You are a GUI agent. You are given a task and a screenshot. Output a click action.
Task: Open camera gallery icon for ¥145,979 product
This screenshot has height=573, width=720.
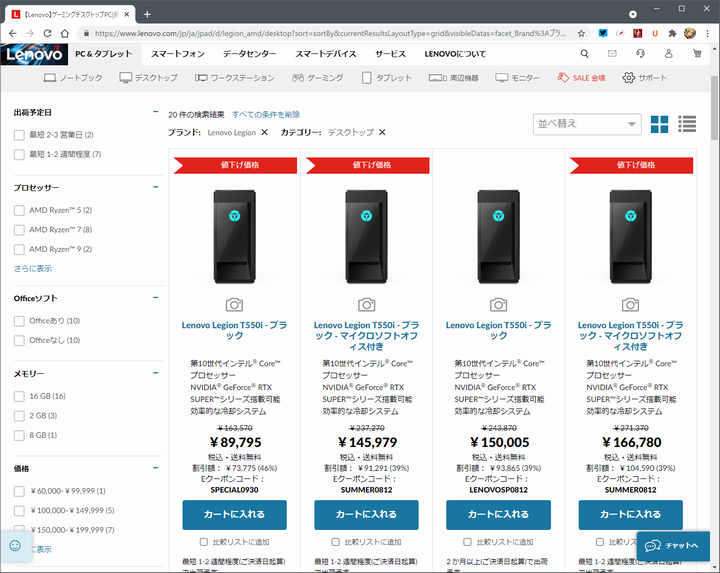coord(366,304)
